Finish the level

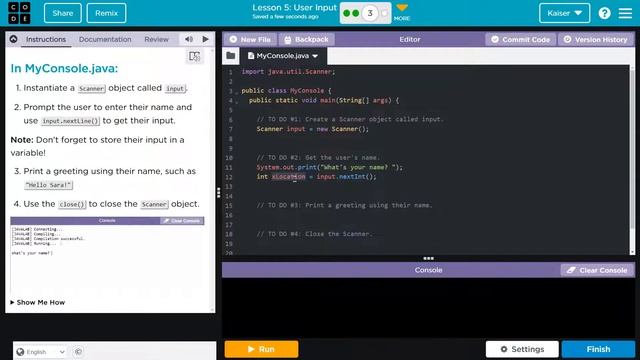(598, 349)
